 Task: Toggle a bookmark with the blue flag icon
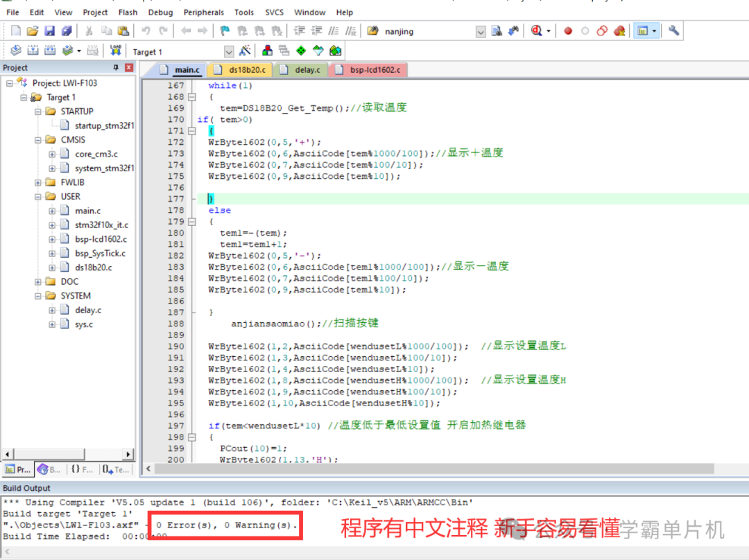tap(225, 31)
